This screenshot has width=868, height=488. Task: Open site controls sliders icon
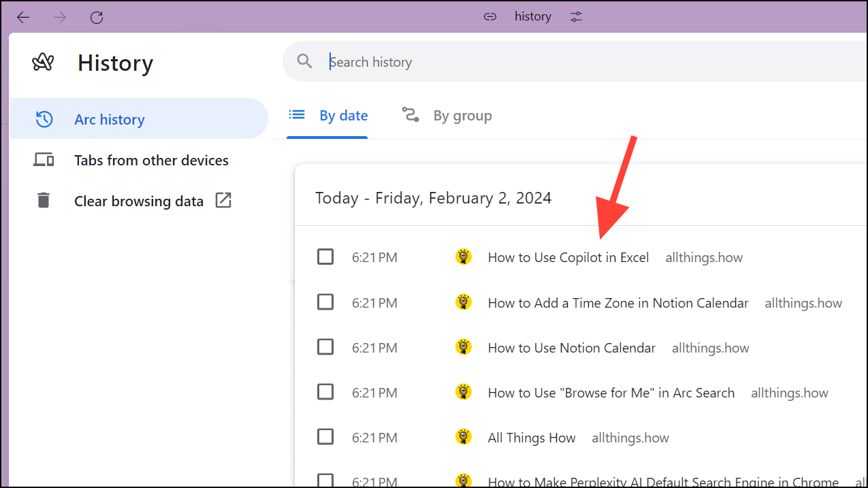pos(576,17)
